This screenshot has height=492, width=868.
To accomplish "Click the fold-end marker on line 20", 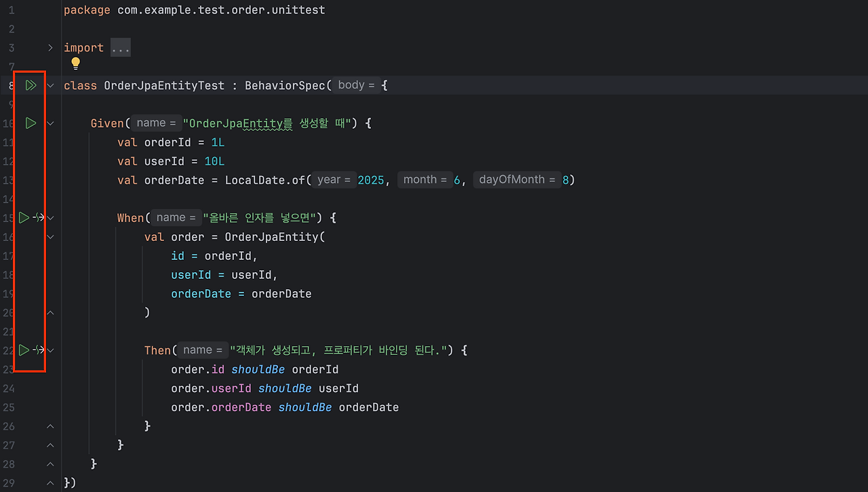I will [50, 312].
